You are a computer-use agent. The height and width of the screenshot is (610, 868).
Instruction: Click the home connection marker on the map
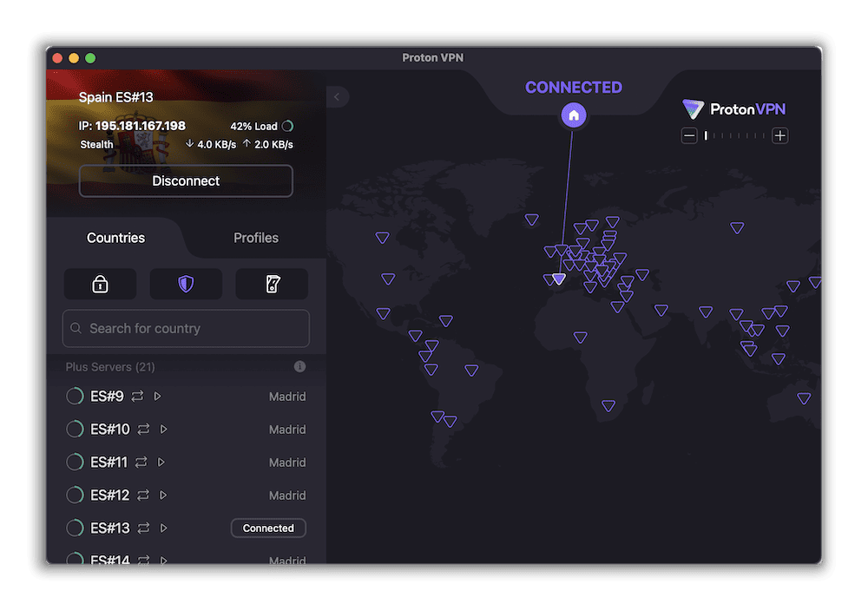tap(574, 115)
